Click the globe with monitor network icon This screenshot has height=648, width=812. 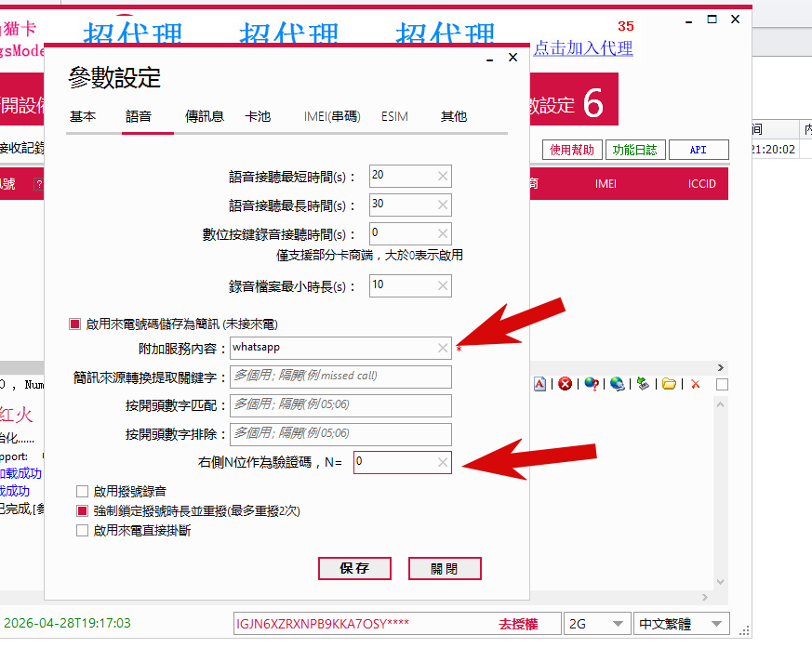617,384
